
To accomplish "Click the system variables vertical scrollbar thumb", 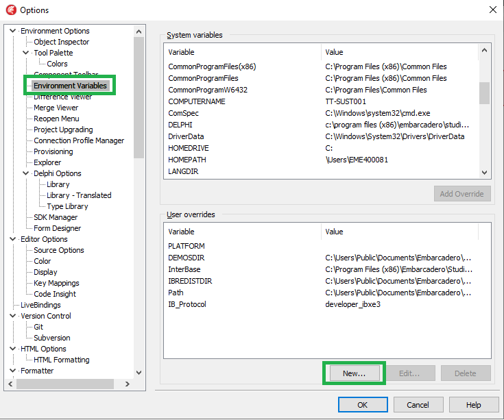I will click(x=484, y=93).
